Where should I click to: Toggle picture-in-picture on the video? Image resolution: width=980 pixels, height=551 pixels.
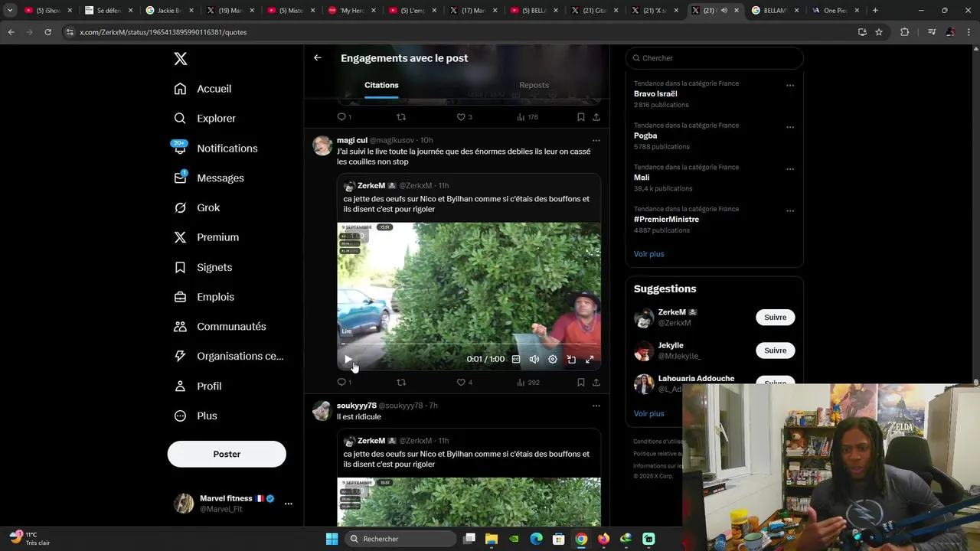(571, 359)
